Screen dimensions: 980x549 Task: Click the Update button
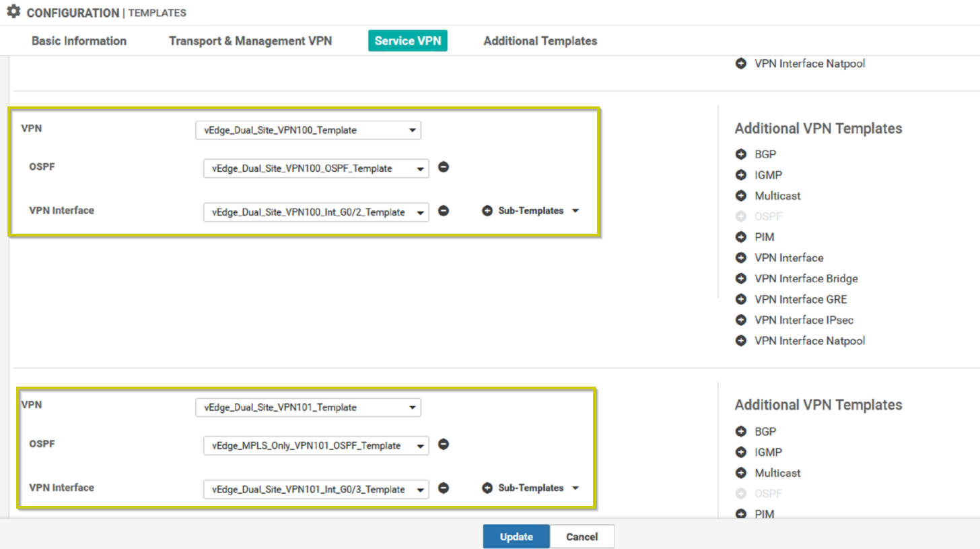click(x=516, y=537)
